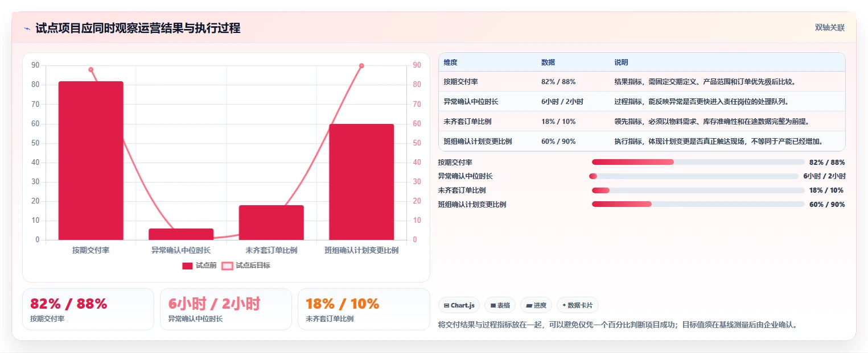This screenshot has height=353, width=868.
Task: Click the 60% / 90% table cell
Action: [558, 142]
